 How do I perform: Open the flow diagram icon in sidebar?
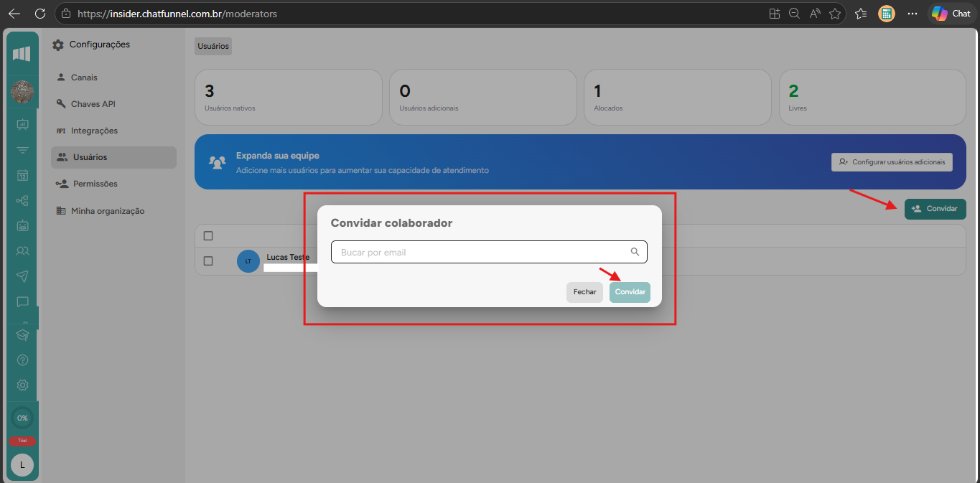pyautogui.click(x=22, y=201)
